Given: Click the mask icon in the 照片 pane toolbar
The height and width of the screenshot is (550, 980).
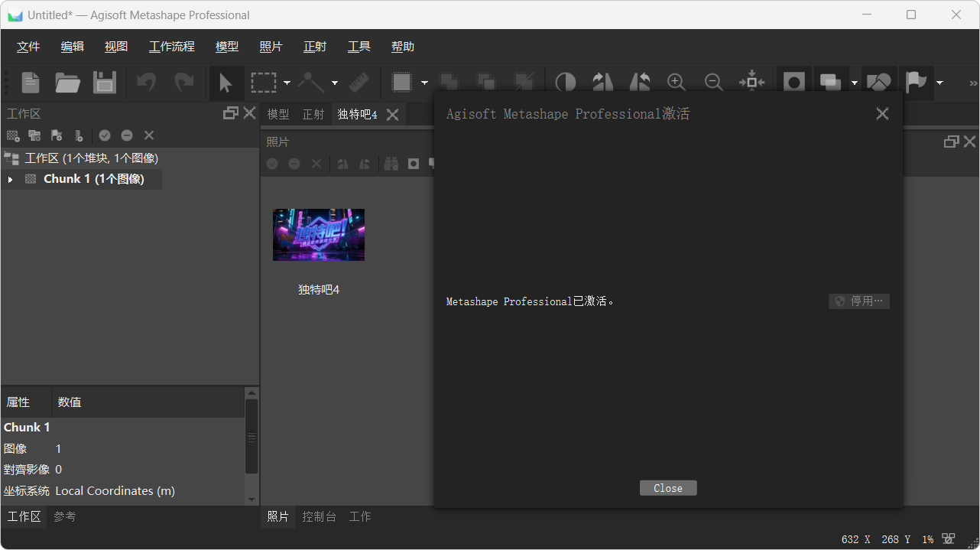Looking at the screenshot, I should coord(414,164).
